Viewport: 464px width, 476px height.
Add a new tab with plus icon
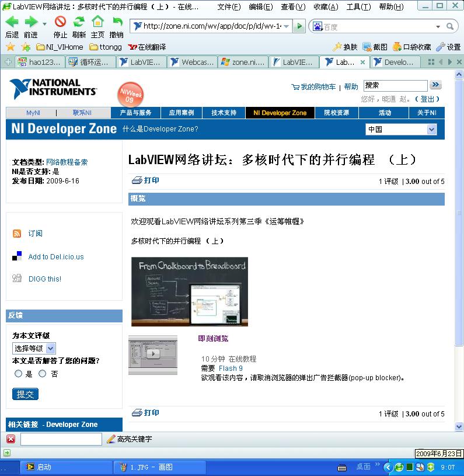point(8,62)
